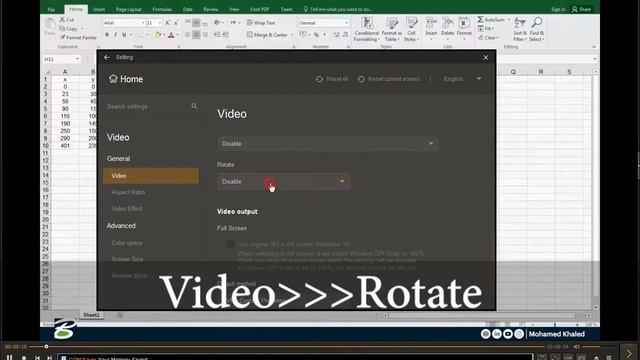Expand the General section

[x=118, y=158]
